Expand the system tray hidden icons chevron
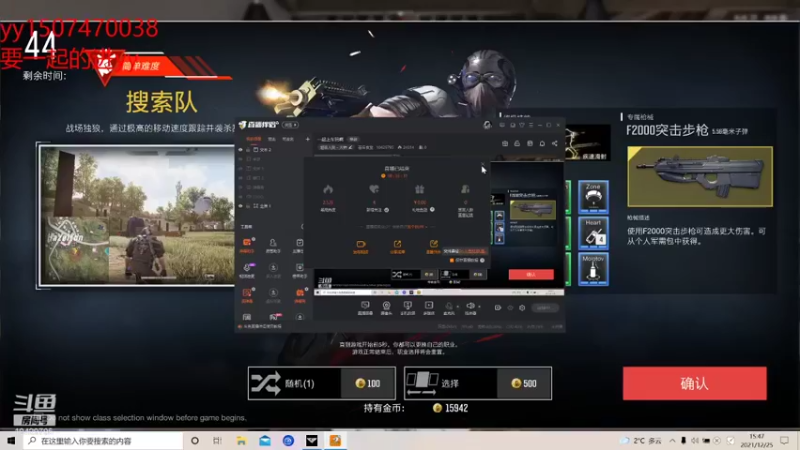This screenshot has height=450, width=800. tap(672, 440)
